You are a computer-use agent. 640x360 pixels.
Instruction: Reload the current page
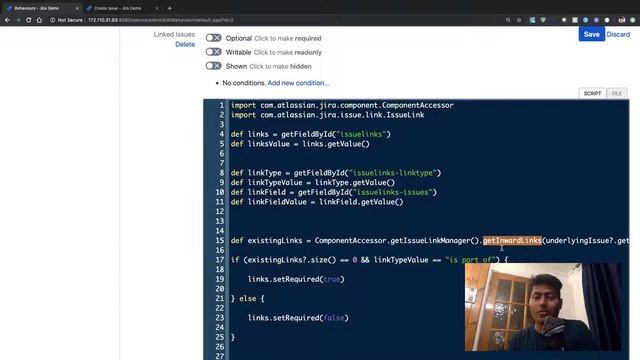click(x=29, y=20)
